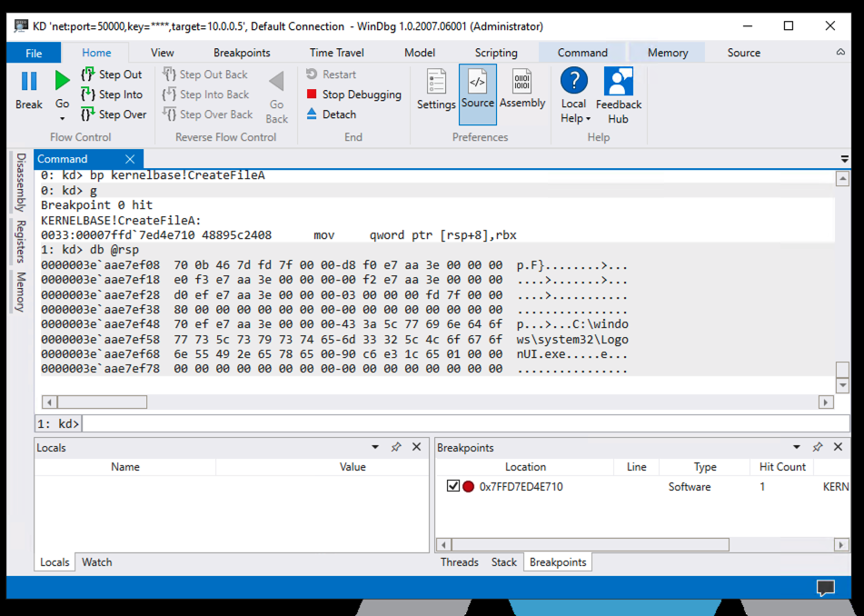
Task: Click the command output horizontal scroll right arrow
Action: click(826, 402)
